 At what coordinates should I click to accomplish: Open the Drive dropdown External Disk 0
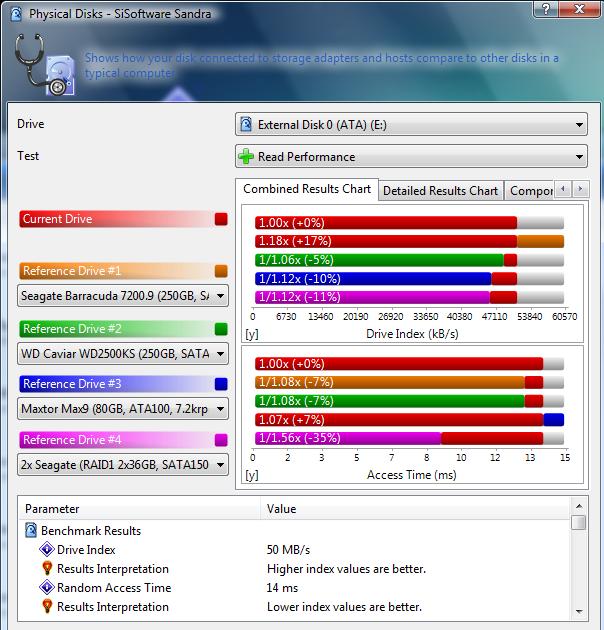[411, 125]
